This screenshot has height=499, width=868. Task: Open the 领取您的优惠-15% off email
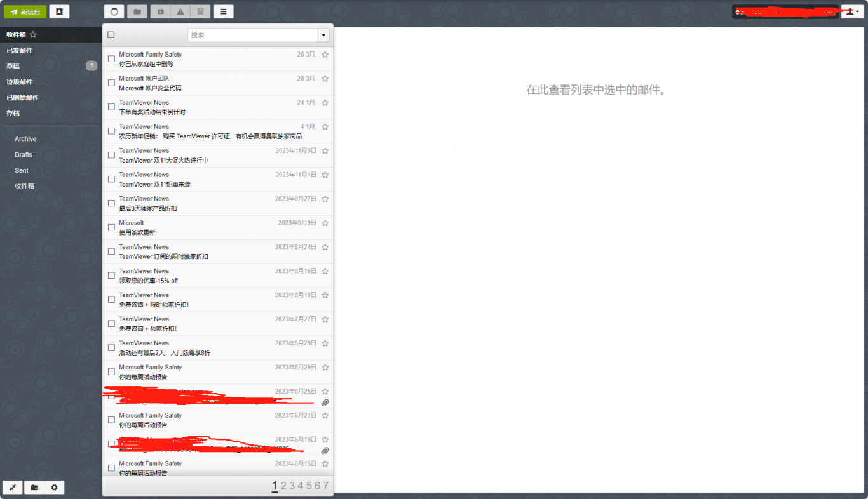[218, 276]
